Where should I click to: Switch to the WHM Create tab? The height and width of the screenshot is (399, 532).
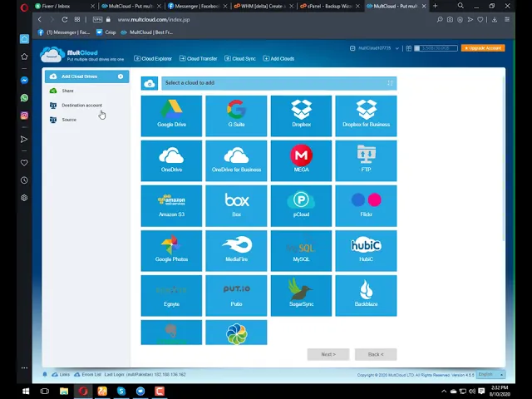point(264,6)
